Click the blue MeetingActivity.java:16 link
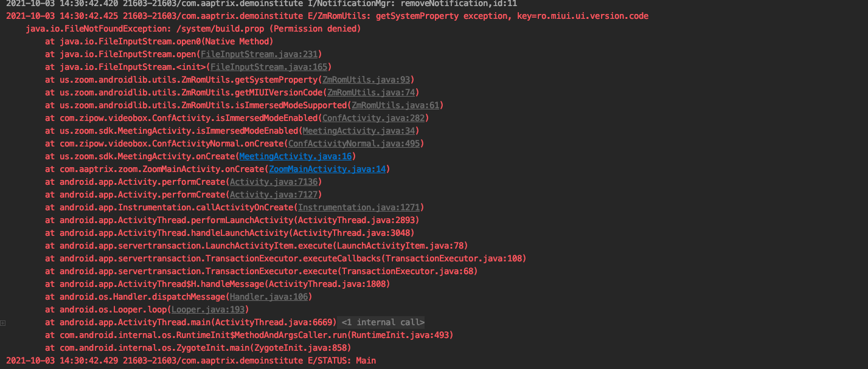 coord(296,156)
